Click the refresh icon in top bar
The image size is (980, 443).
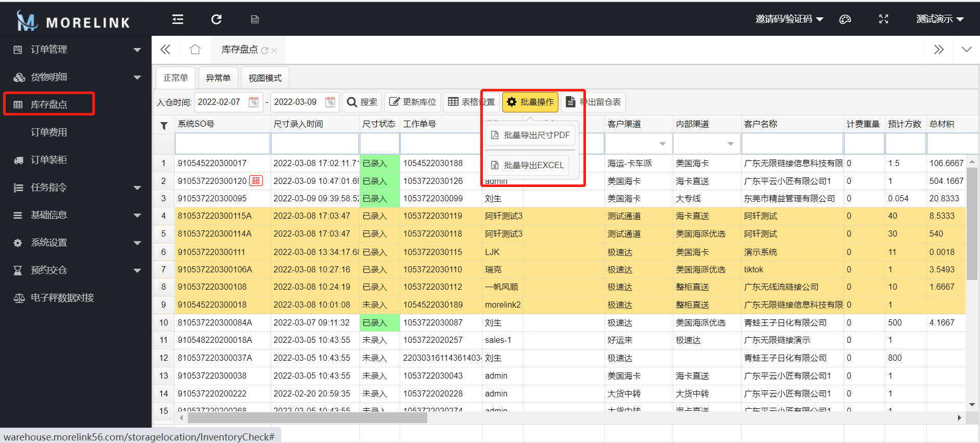coord(216,19)
